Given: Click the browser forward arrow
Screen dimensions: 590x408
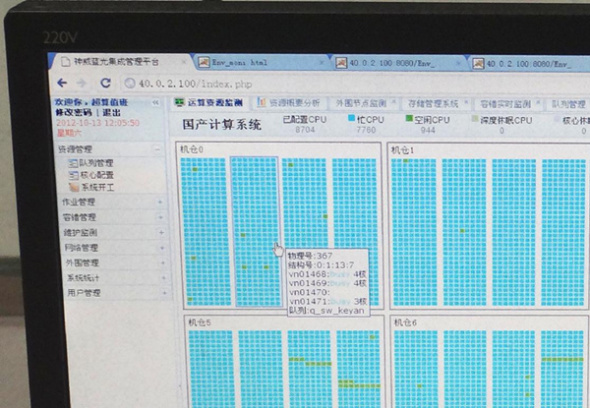Looking at the screenshot, I should pyautogui.click(x=81, y=83).
